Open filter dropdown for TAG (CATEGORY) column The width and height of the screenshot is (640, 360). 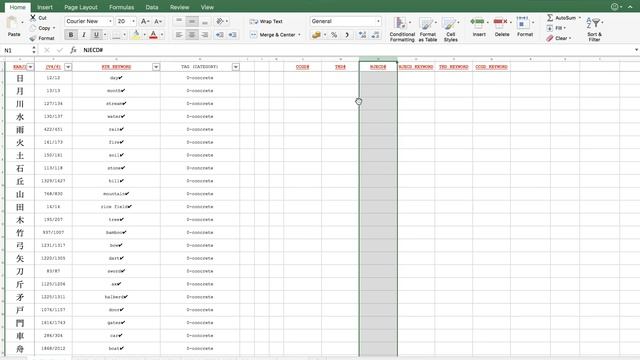tap(236, 67)
